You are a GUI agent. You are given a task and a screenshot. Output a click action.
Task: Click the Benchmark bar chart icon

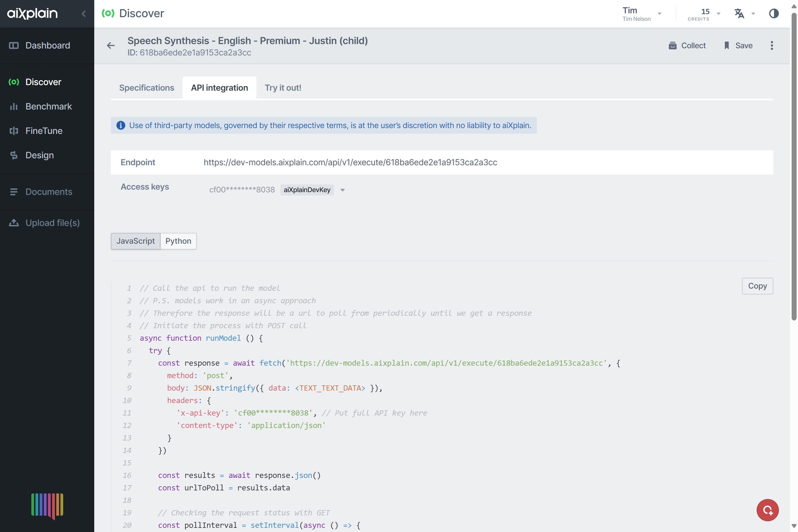click(14, 106)
